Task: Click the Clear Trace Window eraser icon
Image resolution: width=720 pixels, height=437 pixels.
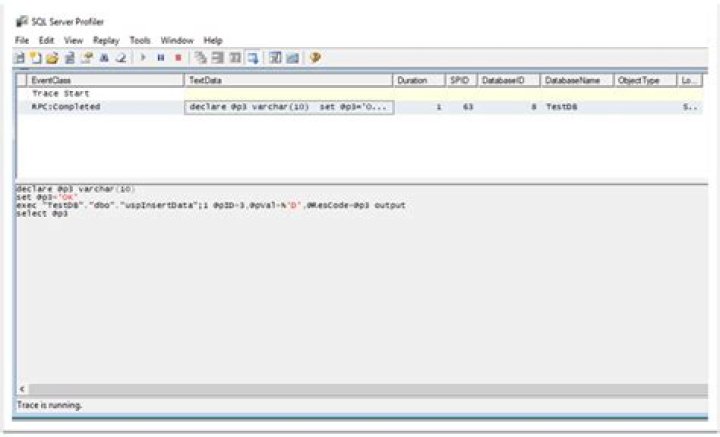Action: (121, 58)
